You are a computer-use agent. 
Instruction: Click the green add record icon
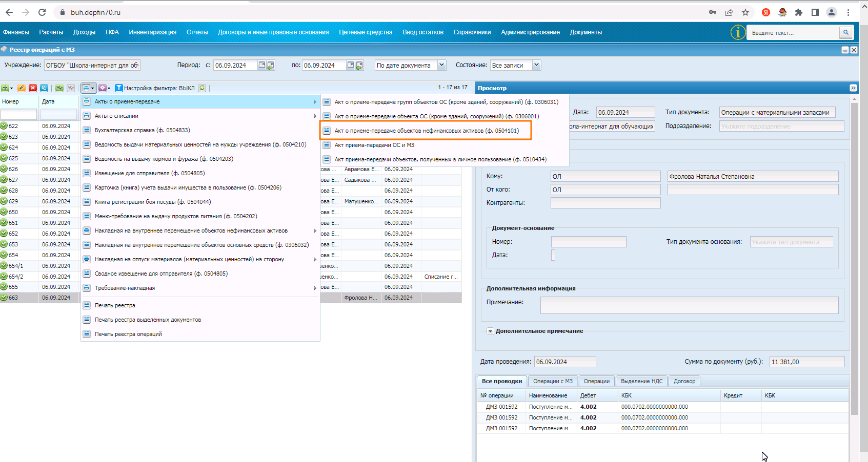tap(5, 88)
